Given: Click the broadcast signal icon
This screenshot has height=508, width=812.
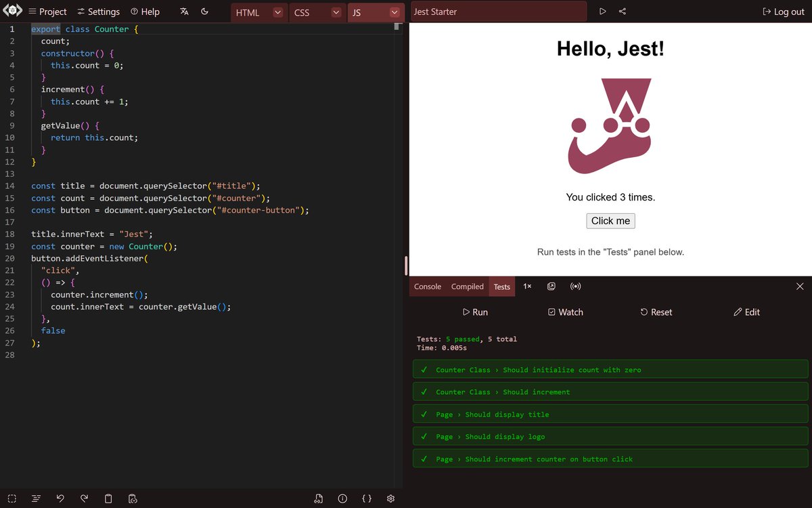Looking at the screenshot, I should [576, 287].
